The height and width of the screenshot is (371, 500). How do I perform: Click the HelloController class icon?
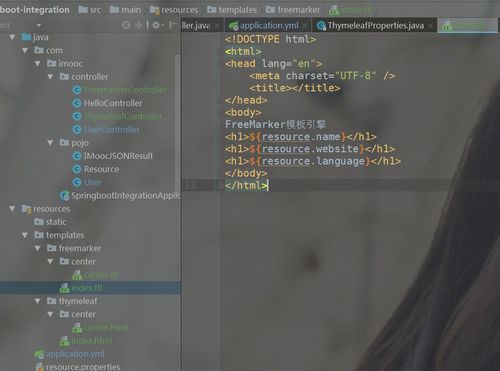point(77,103)
